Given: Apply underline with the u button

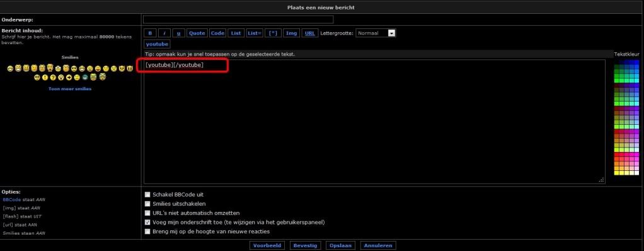Looking at the screenshot, I should [179, 33].
